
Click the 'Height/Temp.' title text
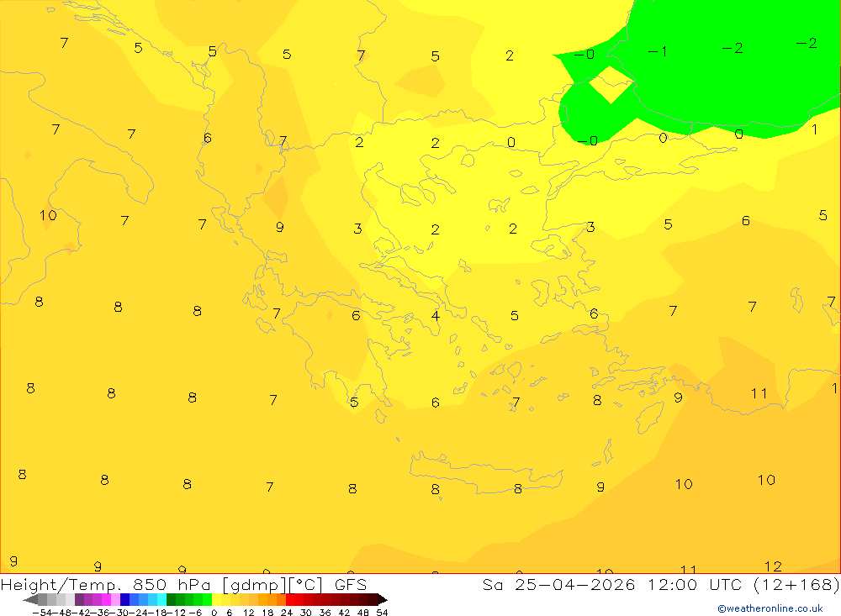point(61,585)
